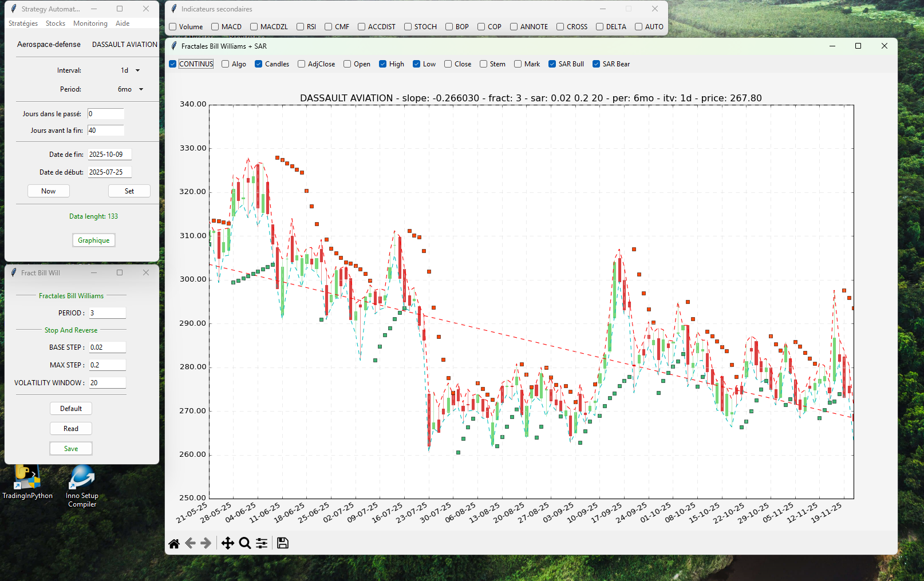The height and width of the screenshot is (581, 924).
Task: Enable the Volume indicator checkbox
Action: tap(173, 27)
